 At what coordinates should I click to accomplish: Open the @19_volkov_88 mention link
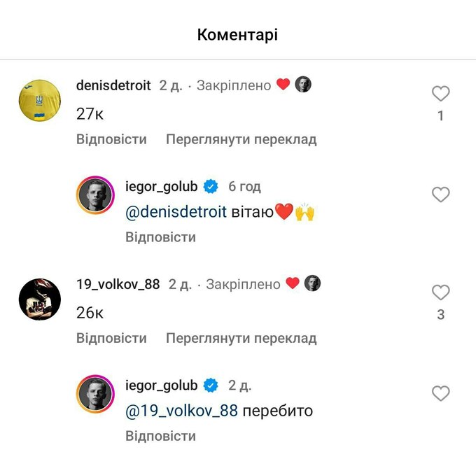click(181, 411)
